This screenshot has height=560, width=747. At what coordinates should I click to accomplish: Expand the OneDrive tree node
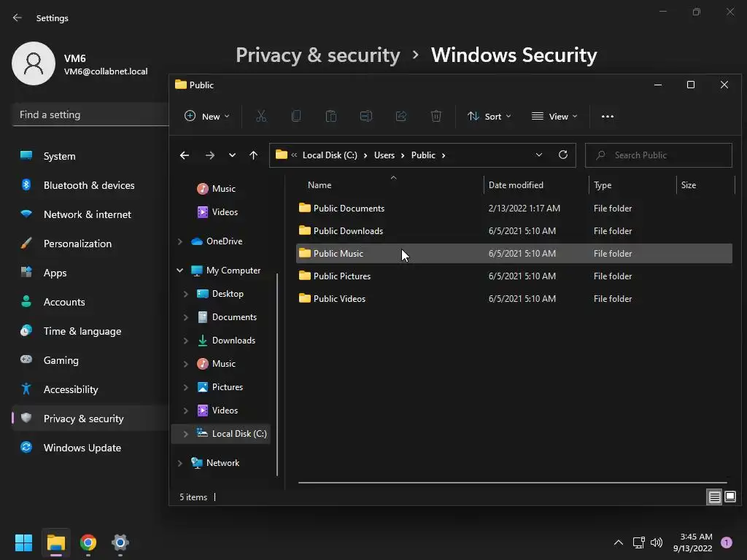(x=179, y=241)
